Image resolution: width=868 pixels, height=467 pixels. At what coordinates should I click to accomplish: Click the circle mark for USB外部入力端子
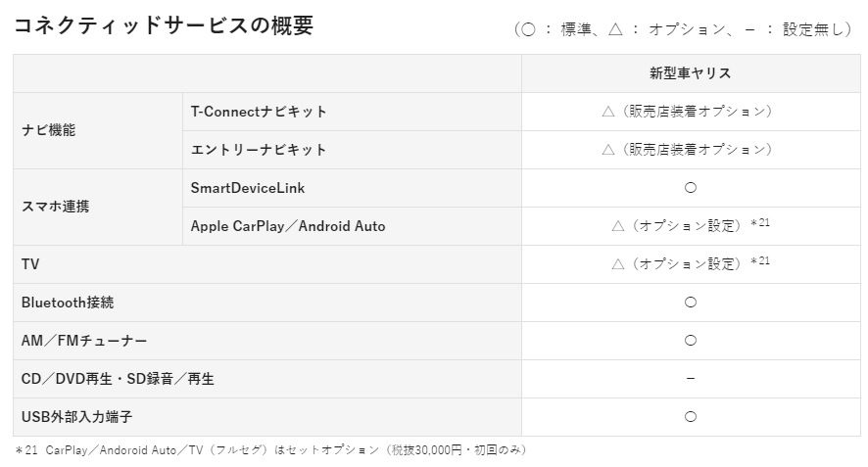[691, 417]
